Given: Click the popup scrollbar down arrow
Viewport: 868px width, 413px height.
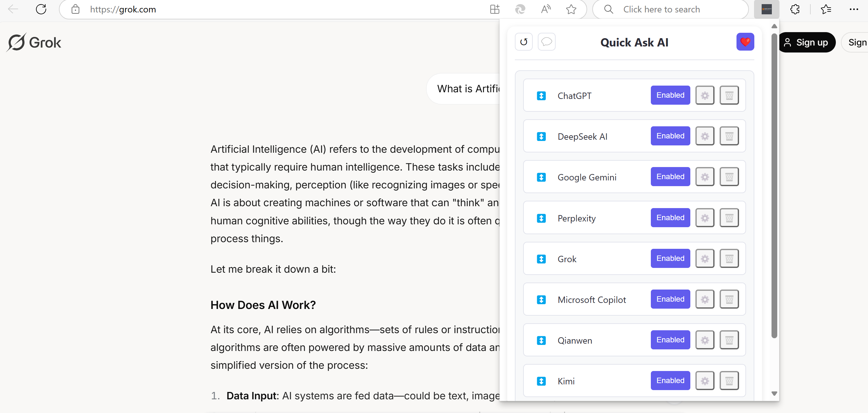Looking at the screenshot, I should click(x=774, y=394).
